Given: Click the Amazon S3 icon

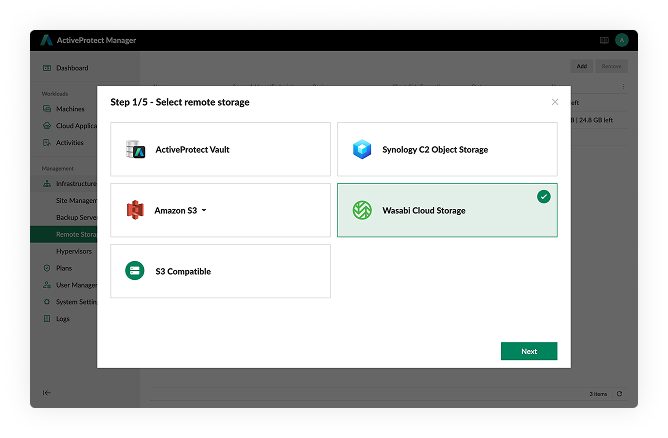Looking at the screenshot, I should tap(136, 210).
